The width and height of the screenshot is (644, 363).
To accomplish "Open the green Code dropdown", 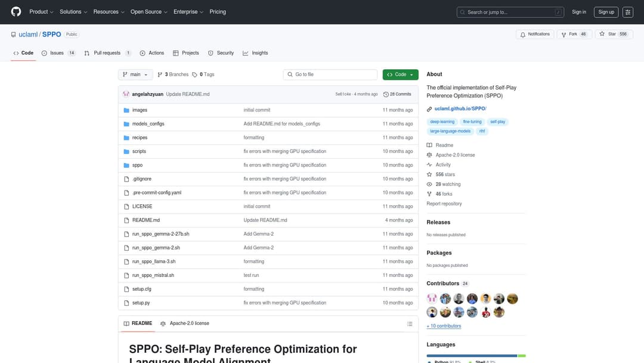I will (401, 75).
